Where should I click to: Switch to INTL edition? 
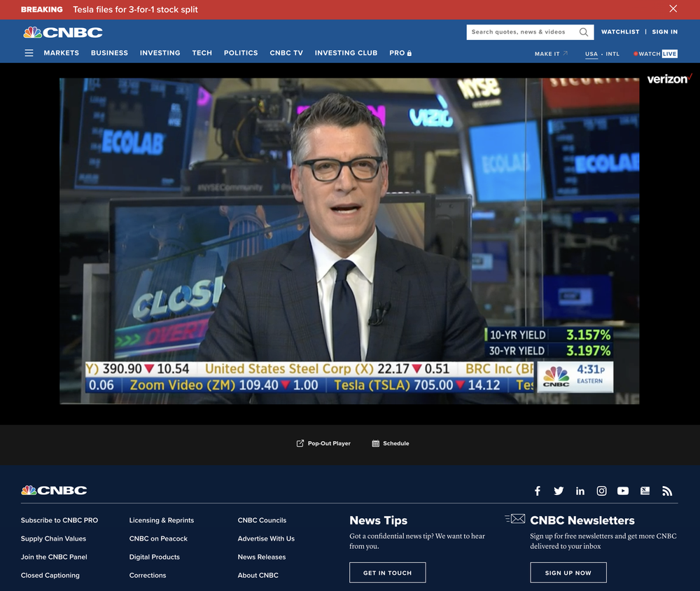[612, 54]
